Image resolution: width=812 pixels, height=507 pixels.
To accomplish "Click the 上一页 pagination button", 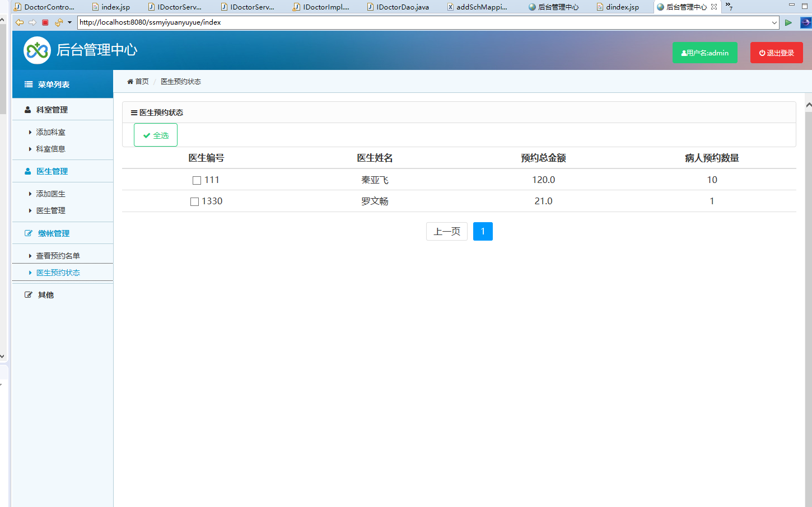I will (x=446, y=231).
